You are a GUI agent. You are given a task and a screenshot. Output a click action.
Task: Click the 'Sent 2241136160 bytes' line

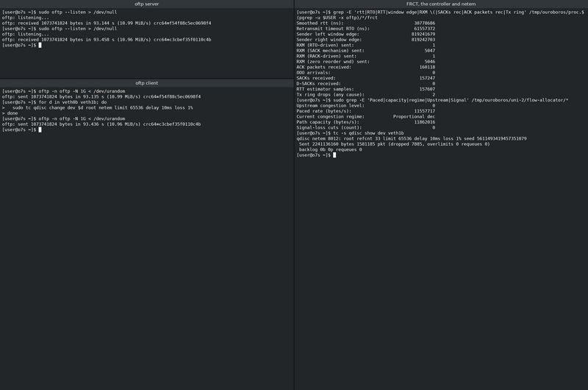[x=394, y=144]
